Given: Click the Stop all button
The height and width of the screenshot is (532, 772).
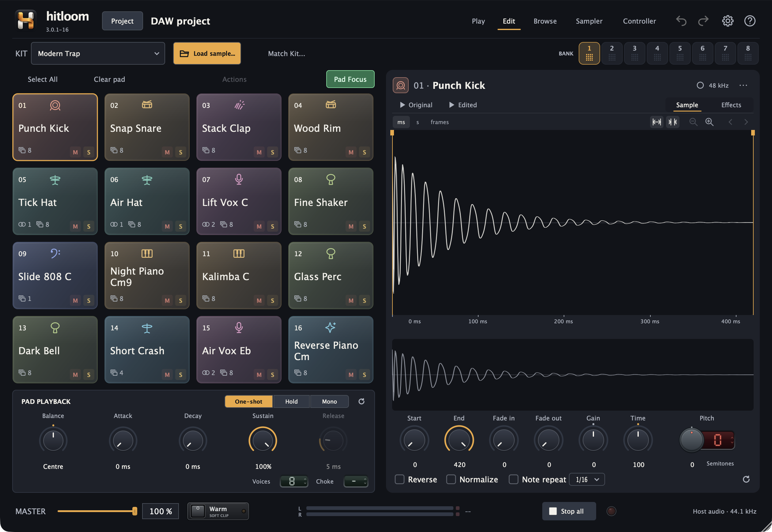Looking at the screenshot, I should tap(569, 511).
